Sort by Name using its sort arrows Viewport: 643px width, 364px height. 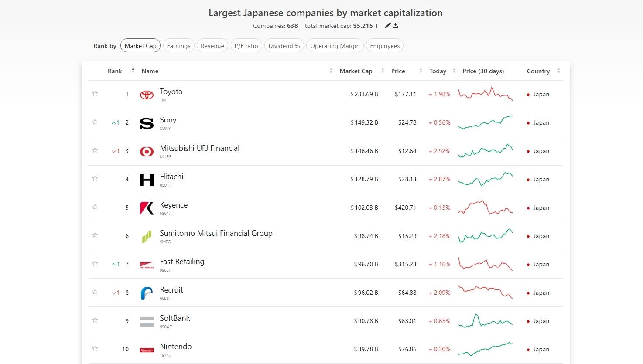331,71
